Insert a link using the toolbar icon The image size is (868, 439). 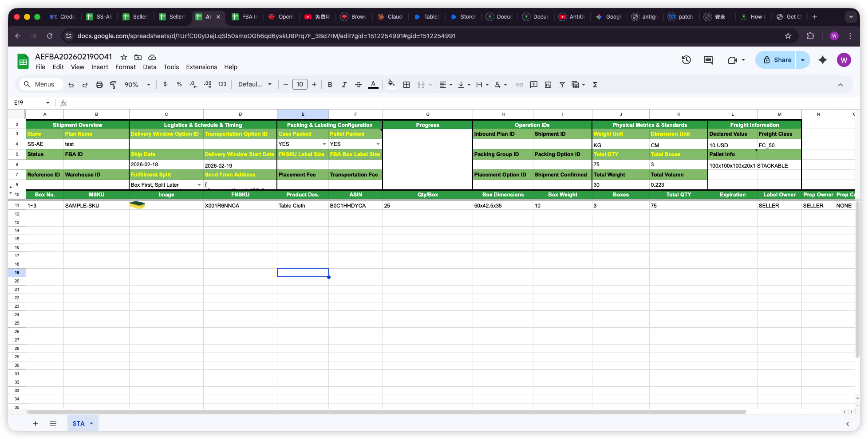pos(520,84)
